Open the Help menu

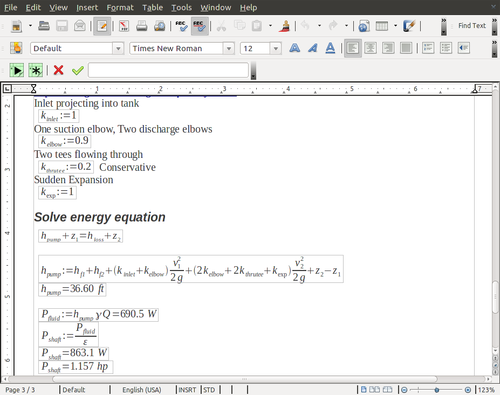pos(248,7)
